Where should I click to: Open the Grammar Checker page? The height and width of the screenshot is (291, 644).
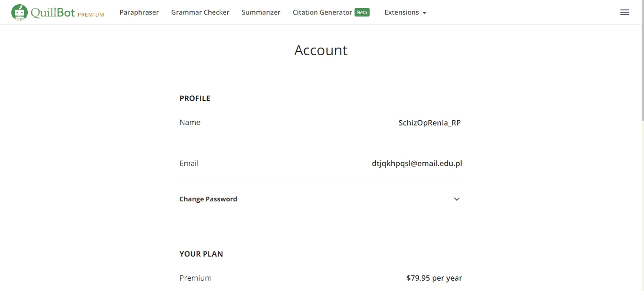point(200,12)
